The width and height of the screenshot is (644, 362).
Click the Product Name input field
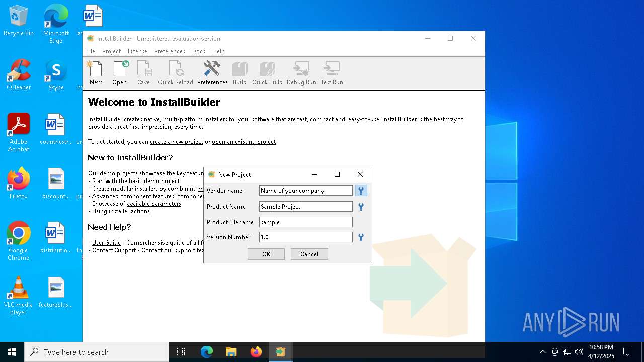click(x=306, y=207)
